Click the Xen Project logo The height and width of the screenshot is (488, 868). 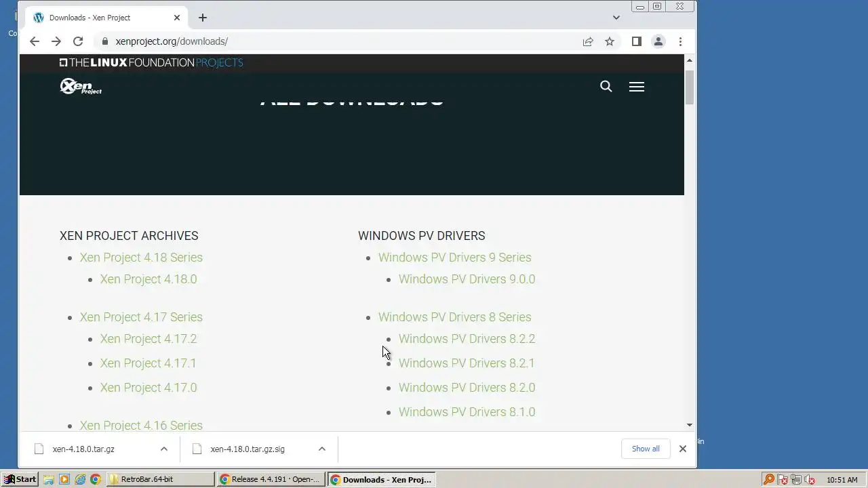coord(81,86)
